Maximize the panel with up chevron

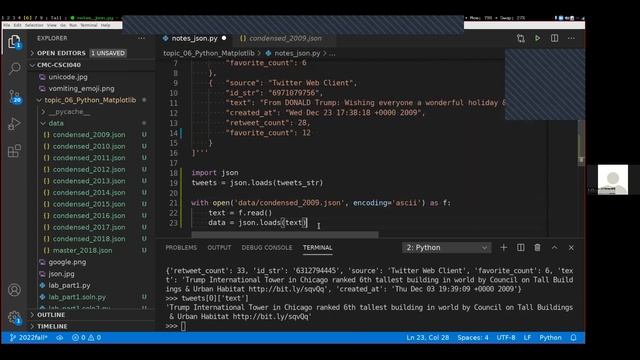coord(554,247)
